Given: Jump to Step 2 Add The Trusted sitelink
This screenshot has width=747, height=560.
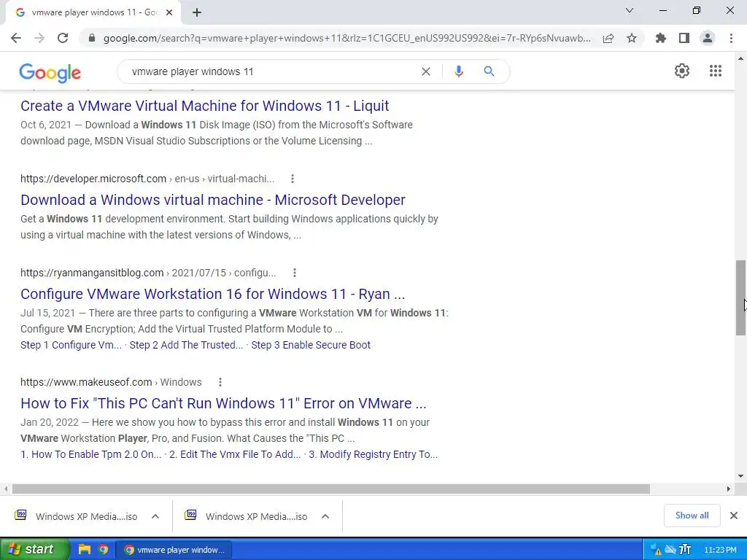Looking at the screenshot, I should pyautogui.click(x=186, y=345).
